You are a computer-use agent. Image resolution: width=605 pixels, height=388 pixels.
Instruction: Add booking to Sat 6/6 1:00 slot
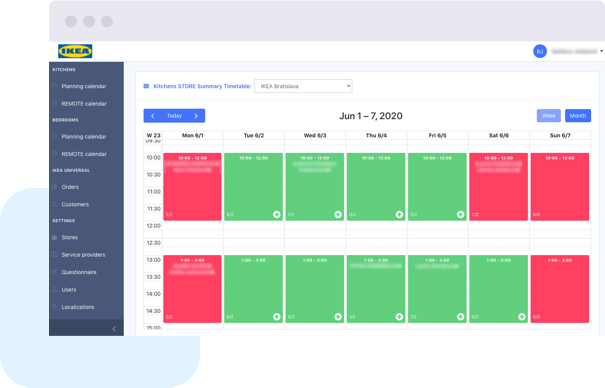click(522, 317)
